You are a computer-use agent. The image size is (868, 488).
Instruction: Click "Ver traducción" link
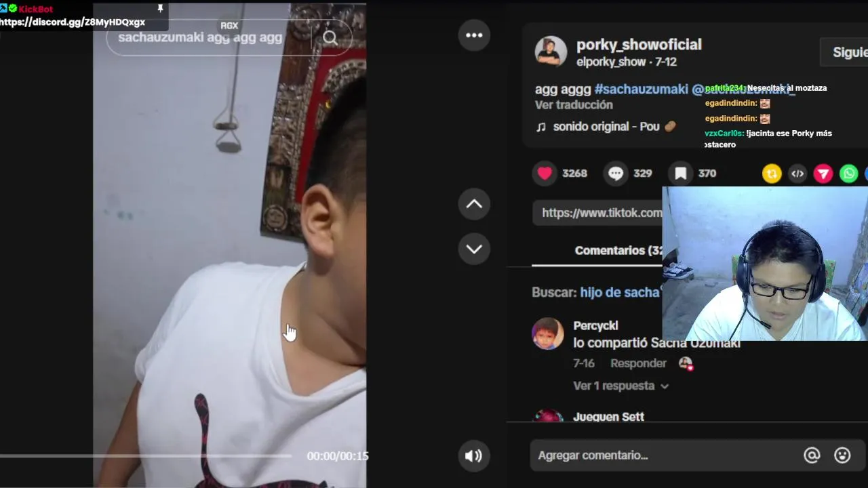coord(574,105)
